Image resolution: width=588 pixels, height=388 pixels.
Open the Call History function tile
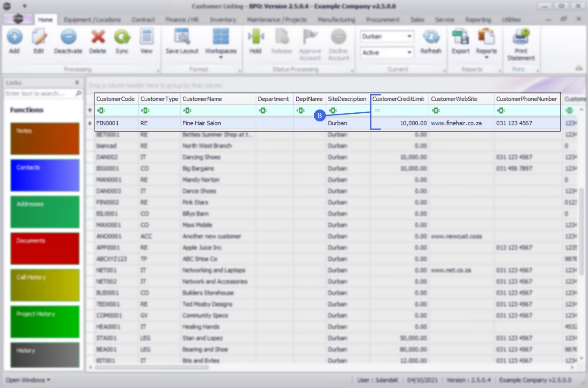tap(45, 285)
